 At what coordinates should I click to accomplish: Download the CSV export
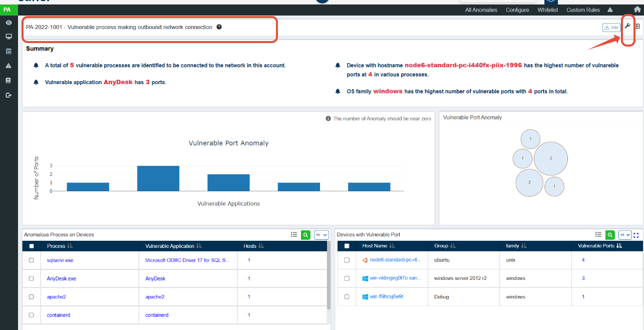[611, 28]
